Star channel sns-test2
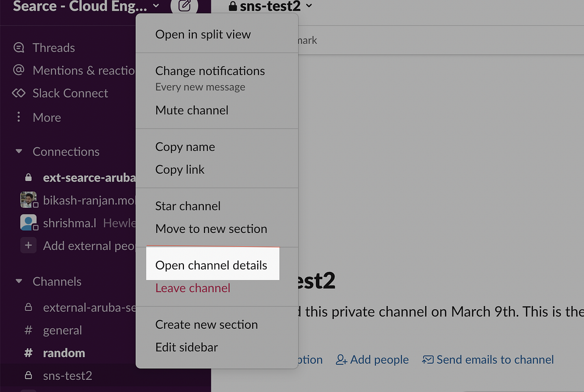This screenshot has height=392, width=584. tap(187, 206)
